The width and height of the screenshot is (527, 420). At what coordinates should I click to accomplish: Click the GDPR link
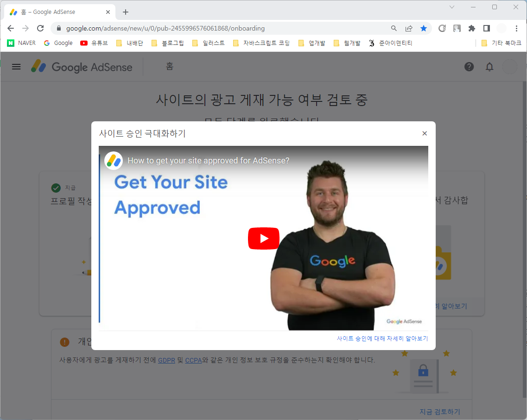pyautogui.click(x=166, y=360)
